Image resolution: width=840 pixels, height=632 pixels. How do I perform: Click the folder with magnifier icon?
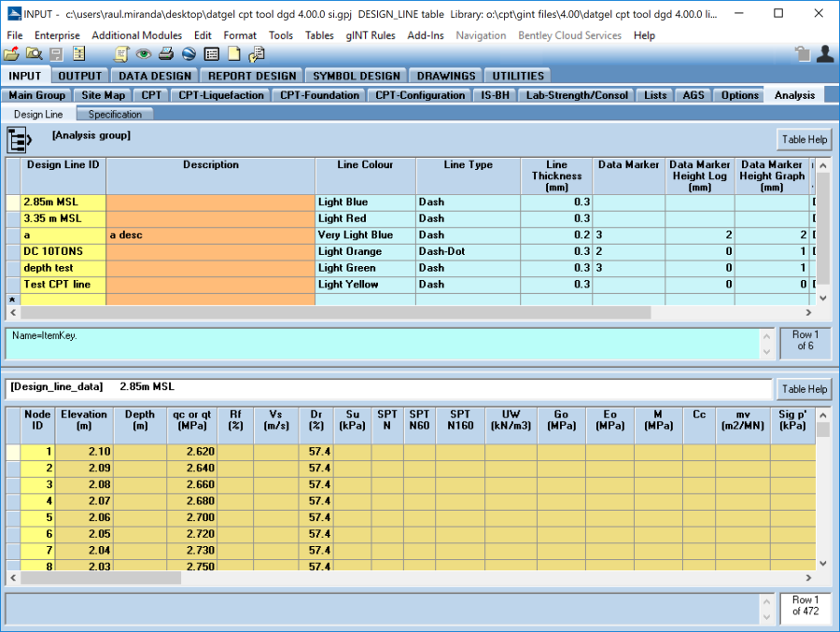[34, 54]
